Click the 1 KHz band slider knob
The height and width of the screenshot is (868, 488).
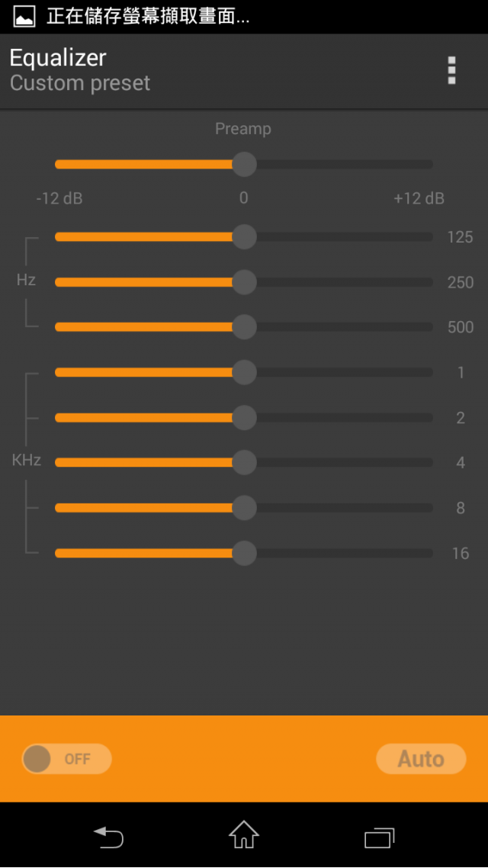(243, 372)
